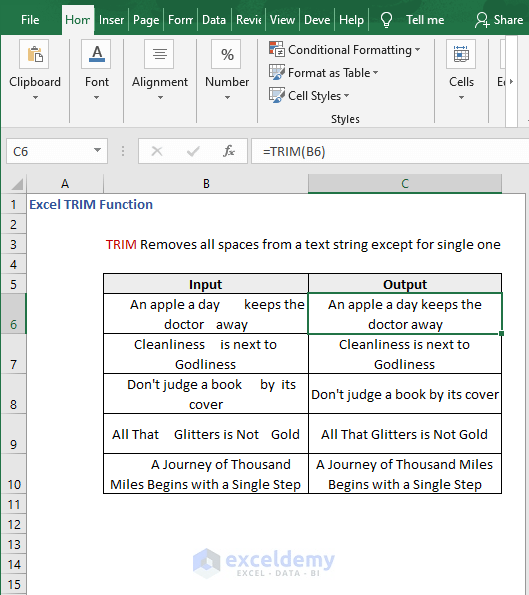The height and width of the screenshot is (595, 529).
Task: Click the Alignment group icon
Action: (x=159, y=54)
